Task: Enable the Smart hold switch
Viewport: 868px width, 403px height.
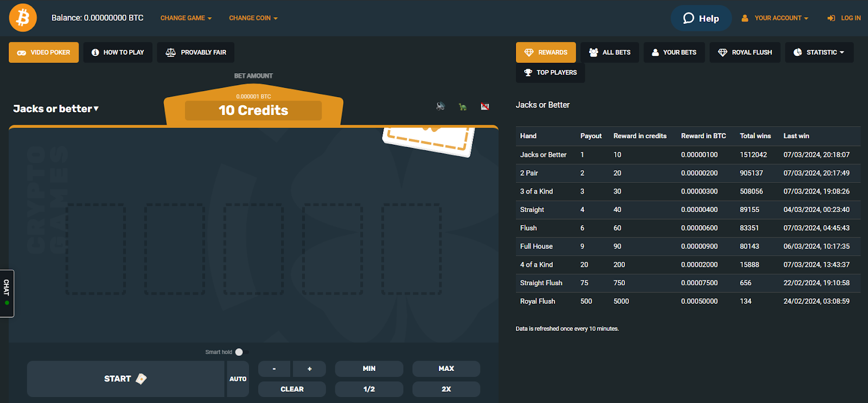Action: (241, 352)
